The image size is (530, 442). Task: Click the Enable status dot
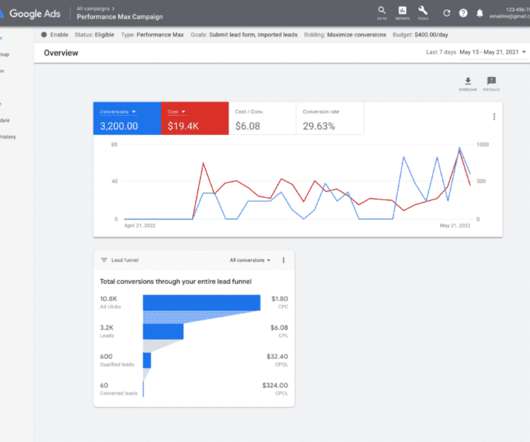click(44, 34)
